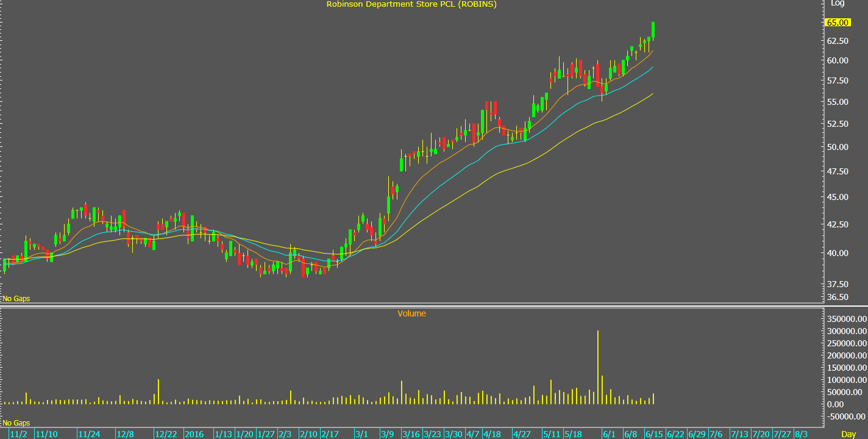Screen dimensions: 868x439
Task: Click the 250000.00 volume axis label
Action: click(x=846, y=343)
